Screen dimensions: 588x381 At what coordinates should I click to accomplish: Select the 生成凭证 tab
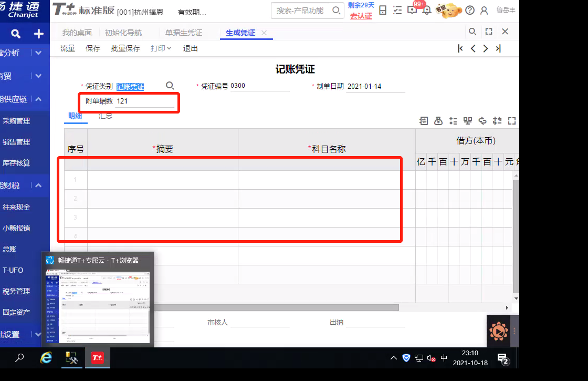(x=240, y=33)
